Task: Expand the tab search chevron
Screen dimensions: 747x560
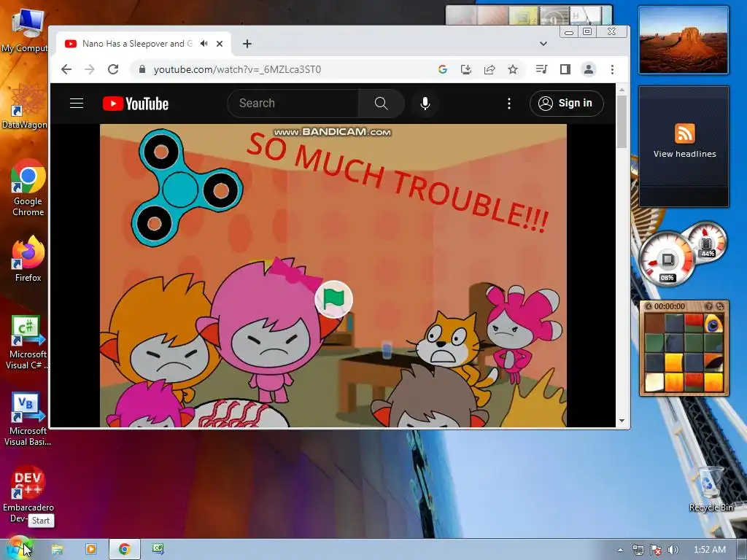Action: 543,44
